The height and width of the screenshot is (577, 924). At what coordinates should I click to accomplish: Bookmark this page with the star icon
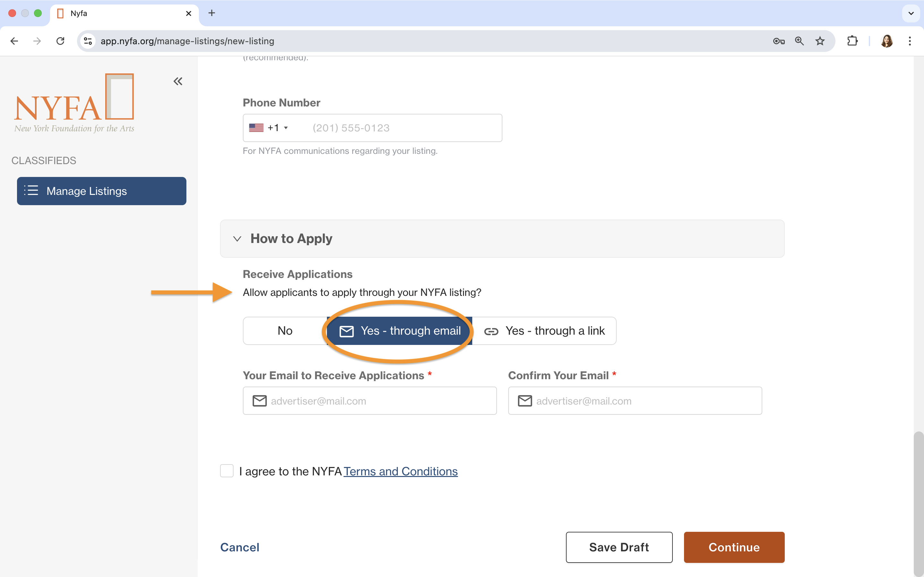[820, 41]
